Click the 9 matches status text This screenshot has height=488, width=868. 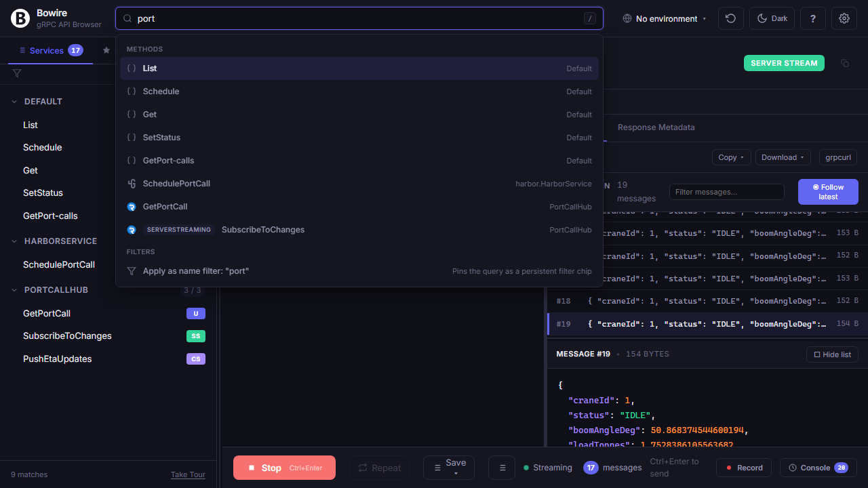pyautogui.click(x=29, y=474)
